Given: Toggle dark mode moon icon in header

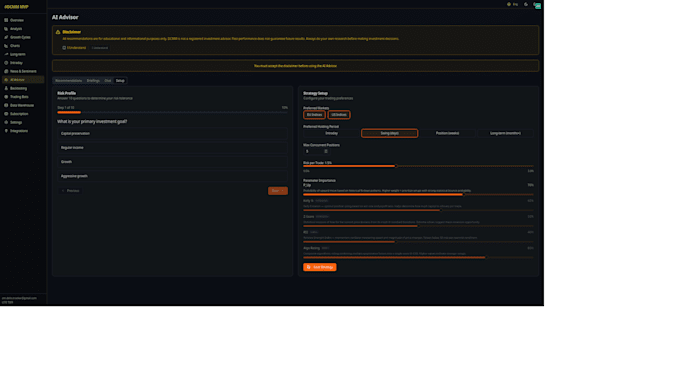Looking at the screenshot, I should pyautogui.click(x=526, y=4).
